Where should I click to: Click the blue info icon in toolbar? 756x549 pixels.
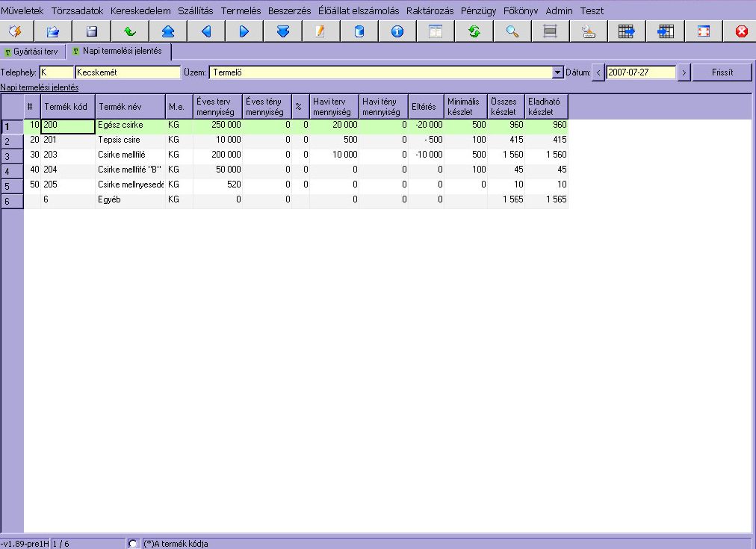pos(397,31)
